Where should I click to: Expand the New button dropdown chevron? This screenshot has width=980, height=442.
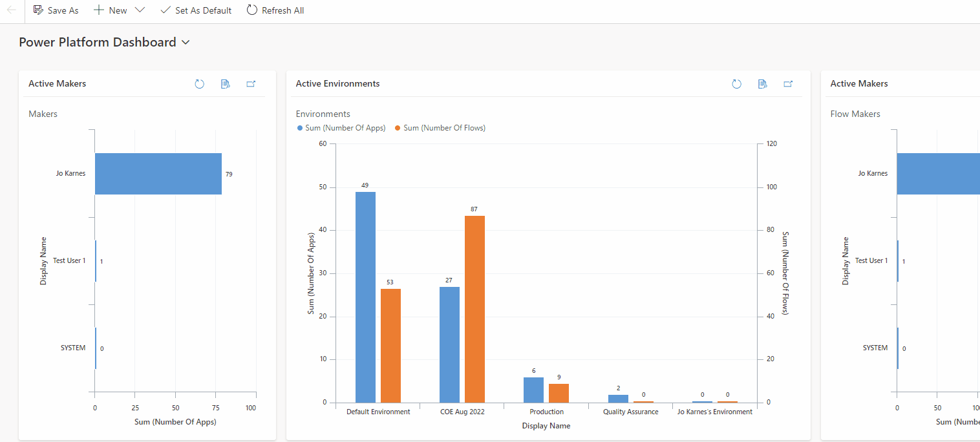click(x=140, y=10)
